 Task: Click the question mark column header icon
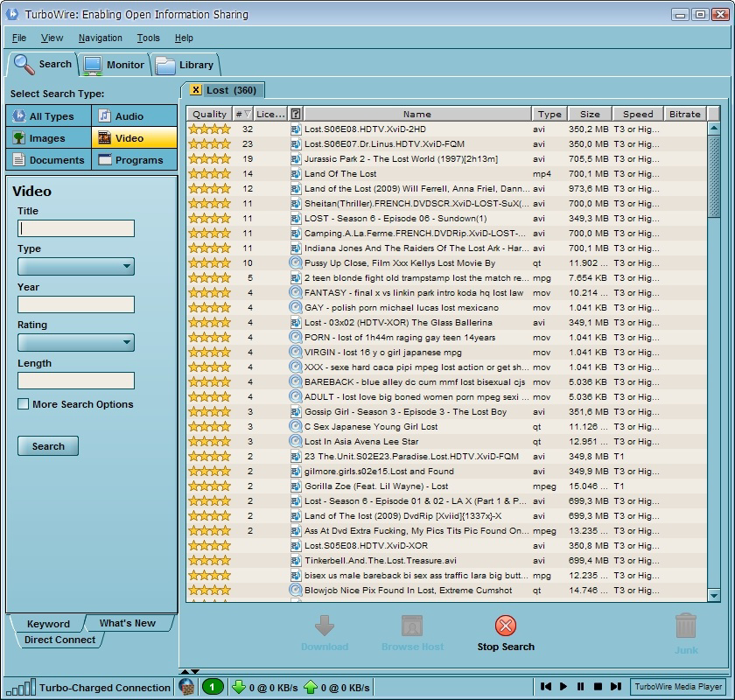pyautogui.click(x=296, y=114)
